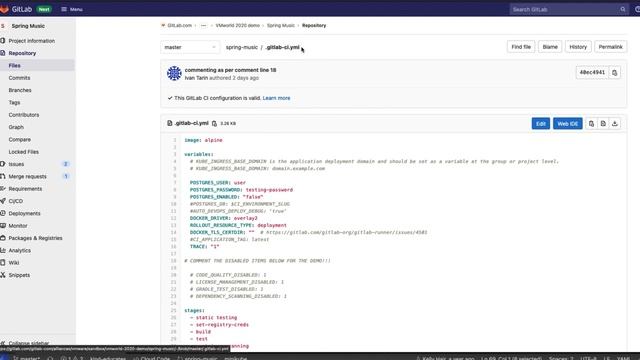This screenshot has height=360, width=640.
Task: Open the Spring Music project header
Action: [28, 26]
